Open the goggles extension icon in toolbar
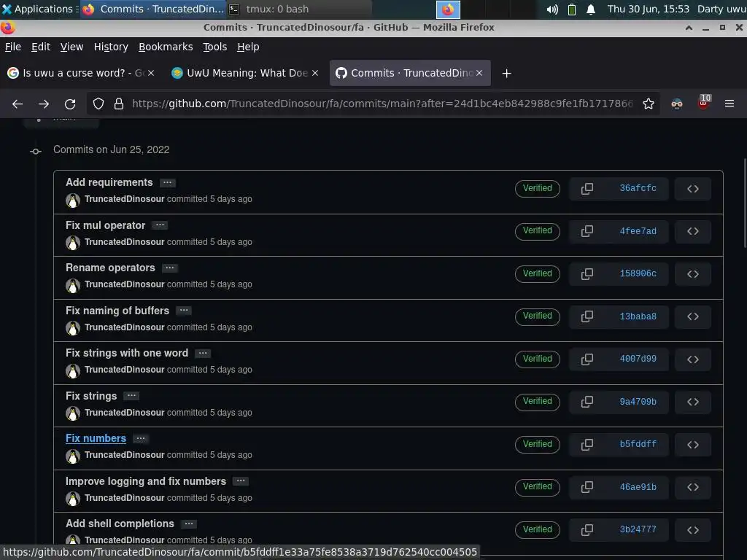The height and width of the screenshot is (560, 747). tap(677, 104)
